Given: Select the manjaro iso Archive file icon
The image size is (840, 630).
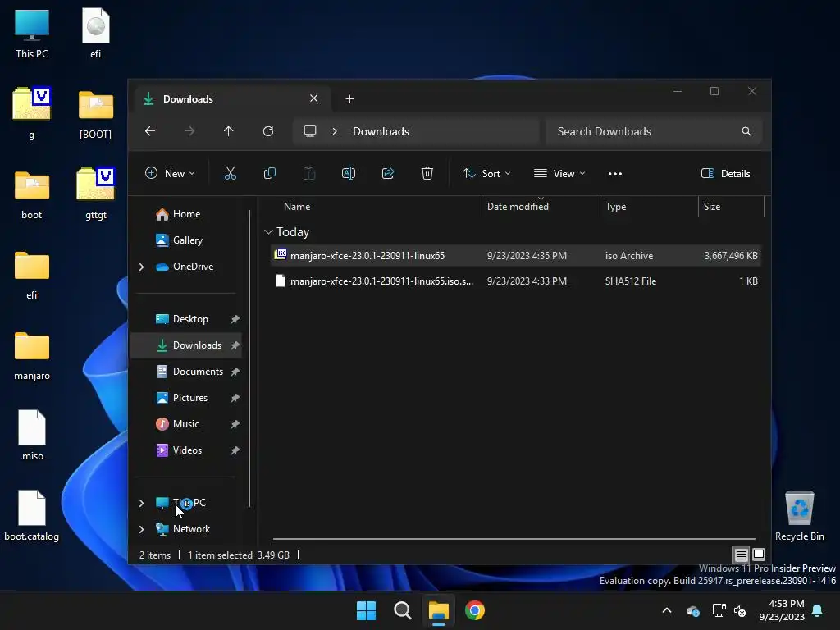Looking at the screenshot, I should click(281, 255).
